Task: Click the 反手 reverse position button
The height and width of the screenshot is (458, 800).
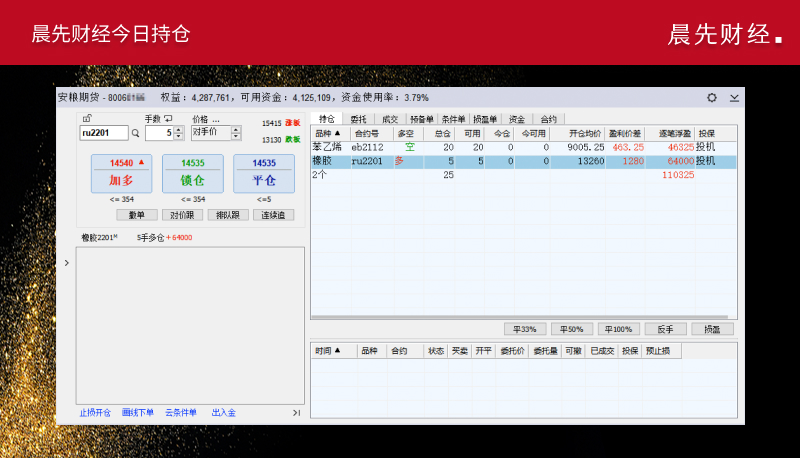Action: (x=664, y=328)
